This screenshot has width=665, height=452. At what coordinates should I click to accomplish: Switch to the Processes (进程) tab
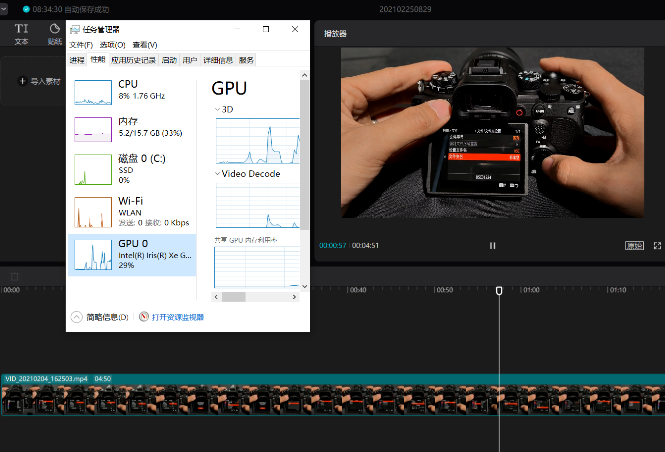pos(77,60)
